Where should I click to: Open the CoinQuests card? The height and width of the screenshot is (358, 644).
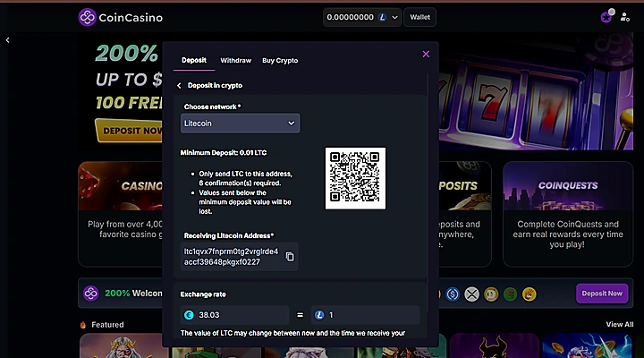click(x=568, y=214)
